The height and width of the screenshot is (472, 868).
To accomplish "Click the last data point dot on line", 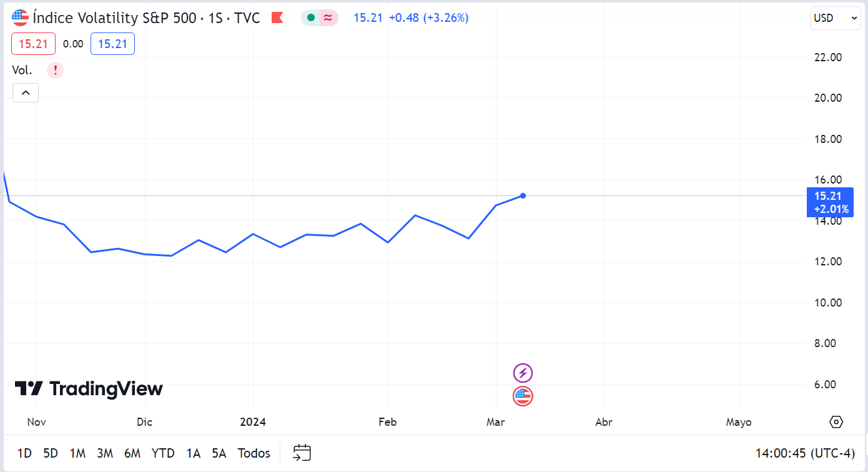I will 523,195.
